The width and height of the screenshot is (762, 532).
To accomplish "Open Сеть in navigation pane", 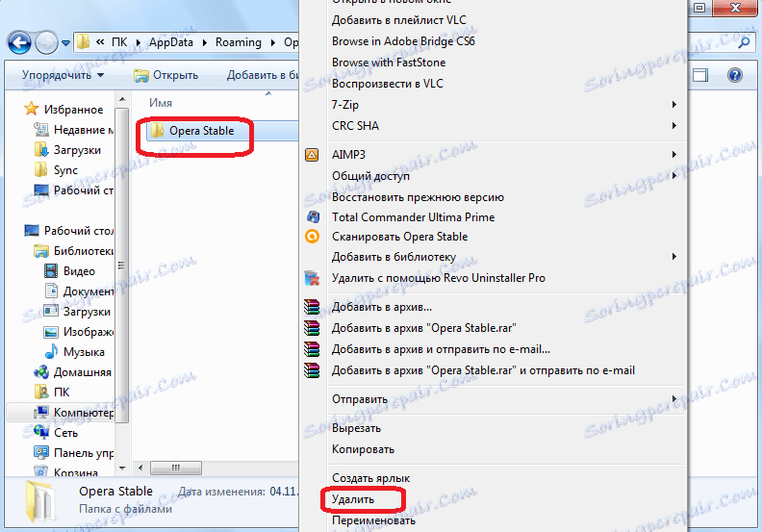I will (56, 432).
